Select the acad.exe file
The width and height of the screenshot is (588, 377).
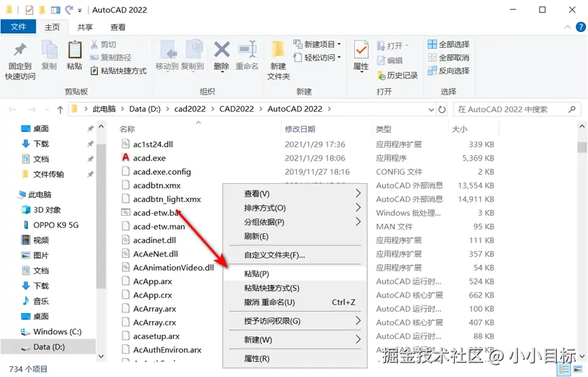click(150, 158)
